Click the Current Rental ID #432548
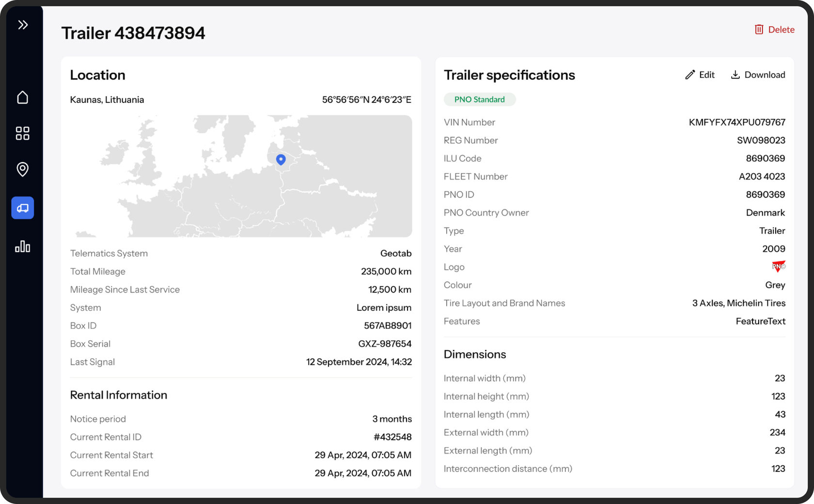The height and width of the screenshot is (504, 814). click(x=392, y=437)
